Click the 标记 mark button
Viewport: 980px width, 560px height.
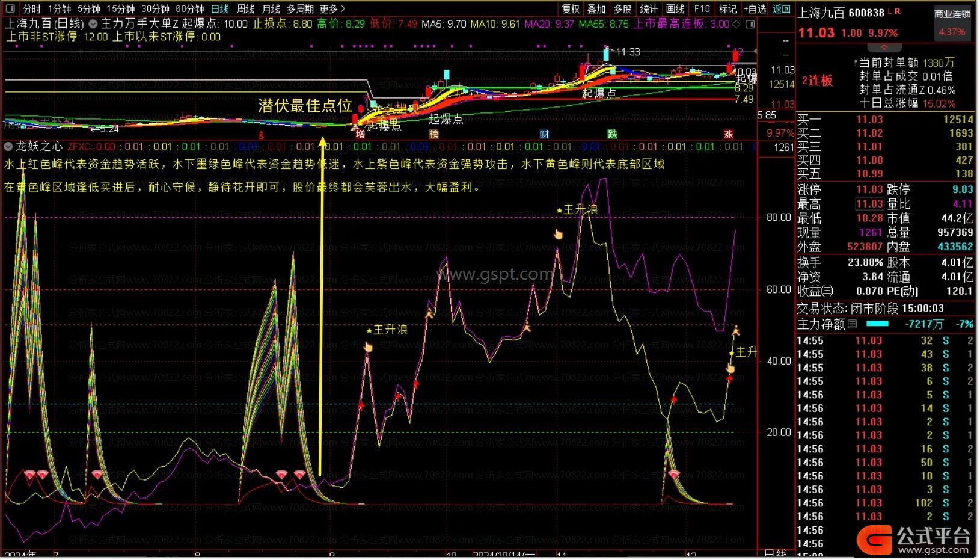tap(727, 8)
